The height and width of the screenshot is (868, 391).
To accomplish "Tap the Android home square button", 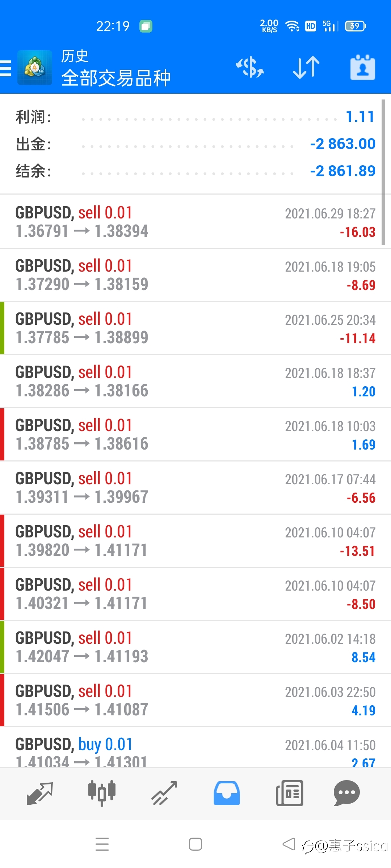I will [195, 844].
